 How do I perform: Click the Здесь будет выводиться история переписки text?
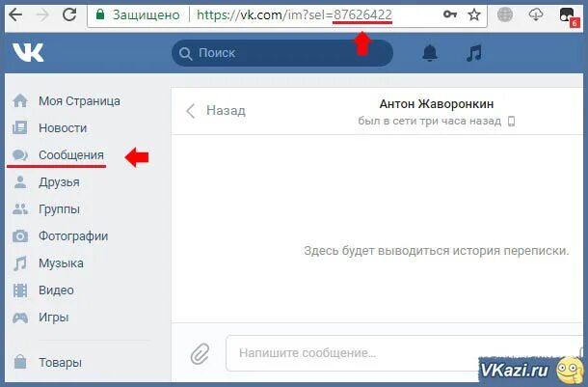(x=437, y=251)
